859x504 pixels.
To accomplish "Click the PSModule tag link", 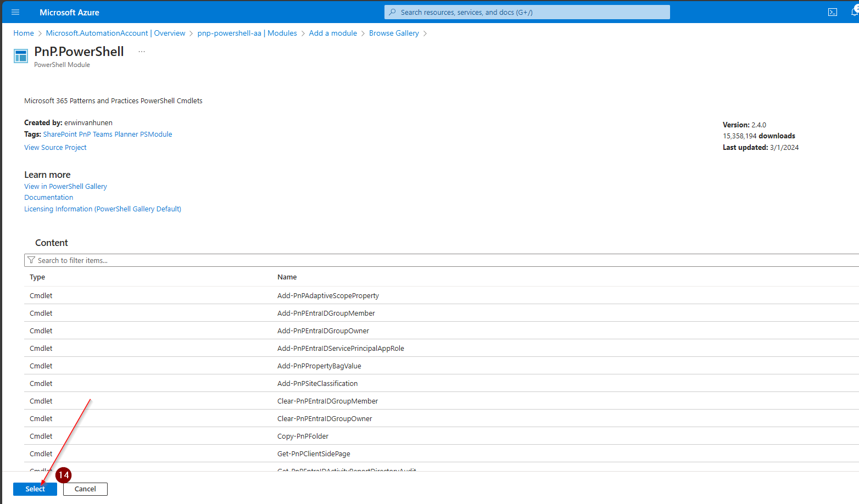I will coord(157,134).
